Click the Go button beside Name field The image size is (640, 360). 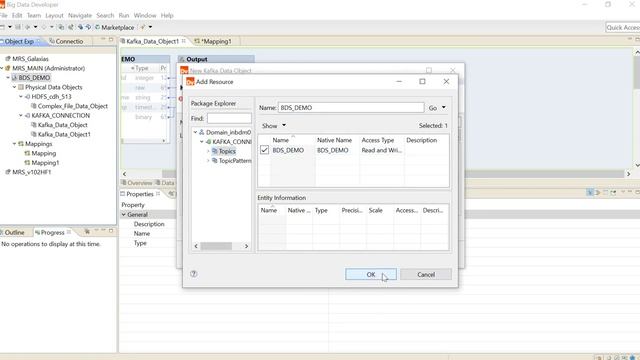(433, 108)
